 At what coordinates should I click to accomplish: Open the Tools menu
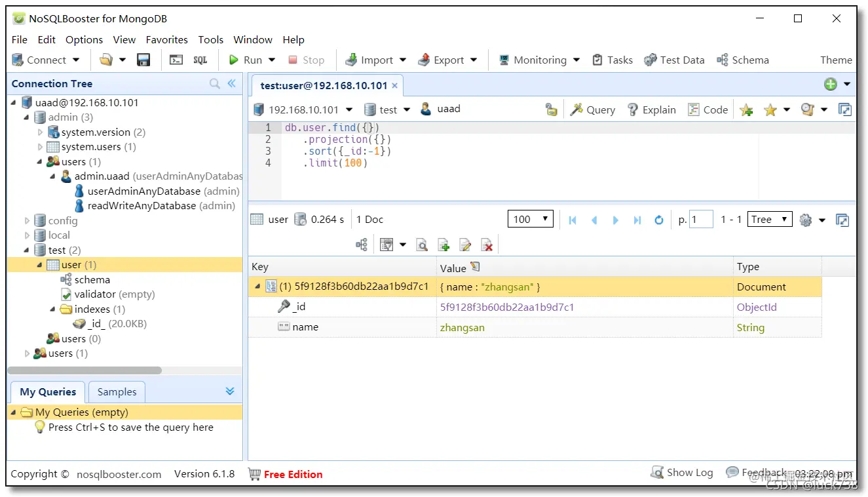pyautogui.click(x=211, y=39)
